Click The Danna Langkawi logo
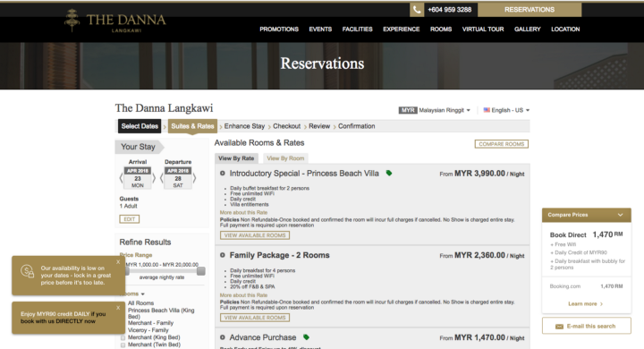Image resolution: width=644 pixels, height=349 pixels. (115, 21)
